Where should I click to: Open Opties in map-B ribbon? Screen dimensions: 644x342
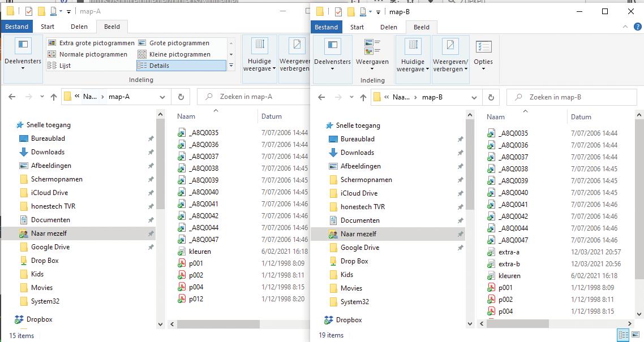483,54
